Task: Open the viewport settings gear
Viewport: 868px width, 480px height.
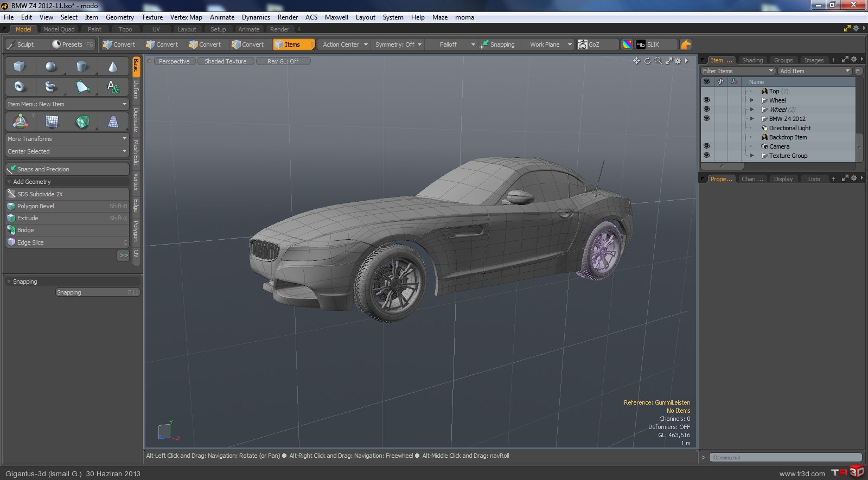Action: (678, 61)
